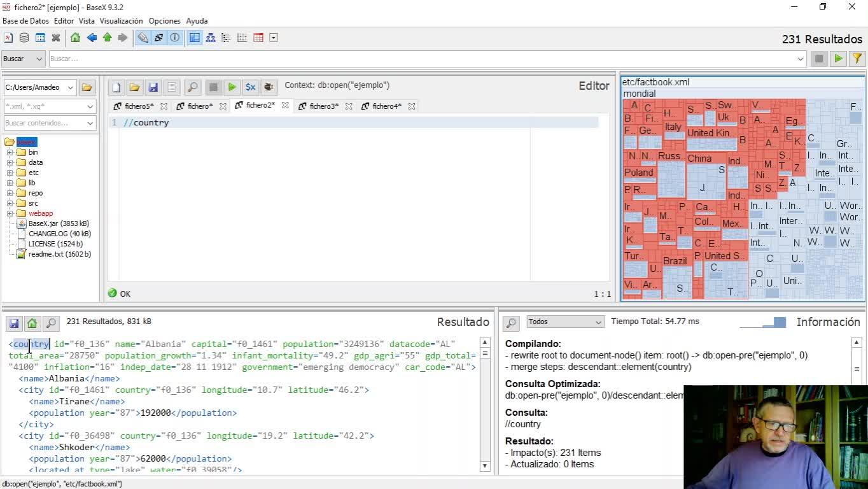The width and height of the screenshot is (868, 489).
Task: Toggle the Info panel visibility button
Action: [x=174, y=38]
